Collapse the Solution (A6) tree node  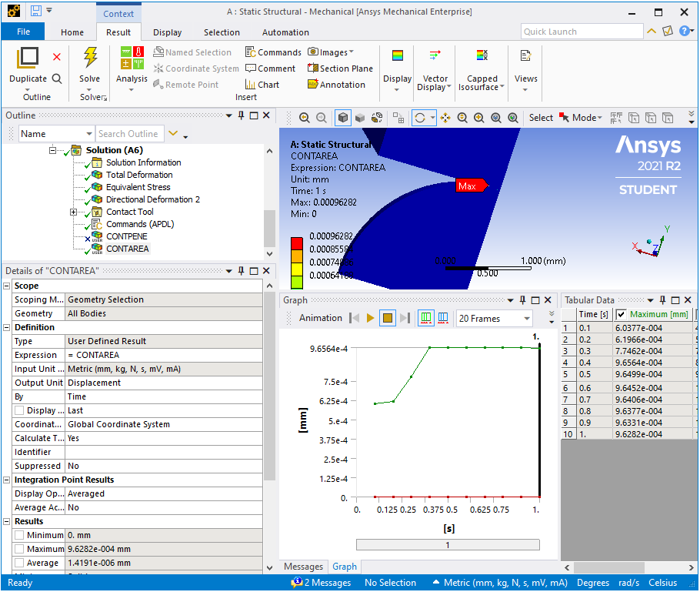click(x=52, y=150)
